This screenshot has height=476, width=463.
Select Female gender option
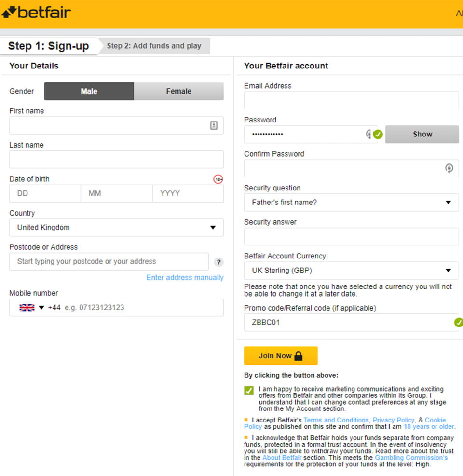[x=179, y=91]
